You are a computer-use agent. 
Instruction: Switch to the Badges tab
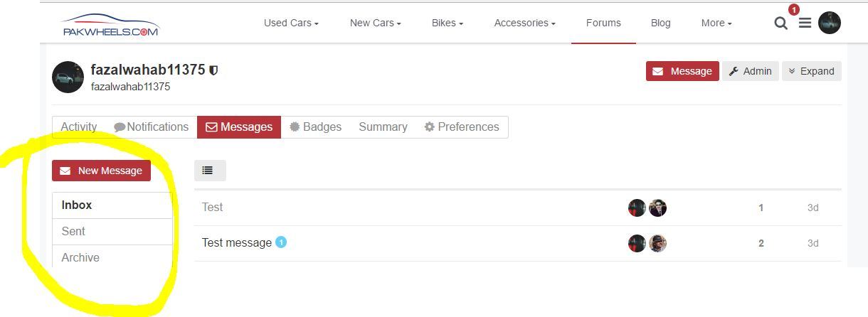click(x=316, y=127)
